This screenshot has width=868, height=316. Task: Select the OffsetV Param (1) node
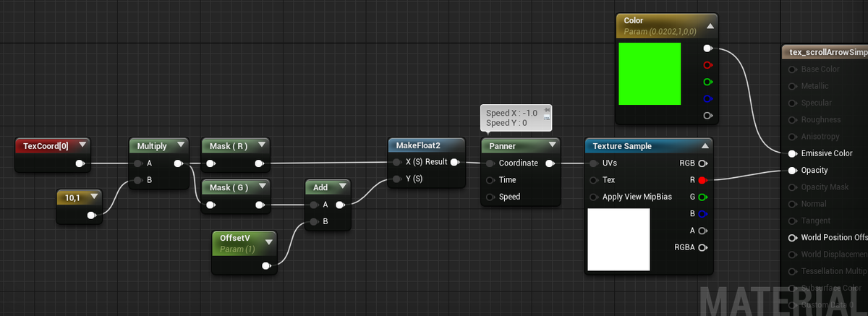[x=244, y=252]
